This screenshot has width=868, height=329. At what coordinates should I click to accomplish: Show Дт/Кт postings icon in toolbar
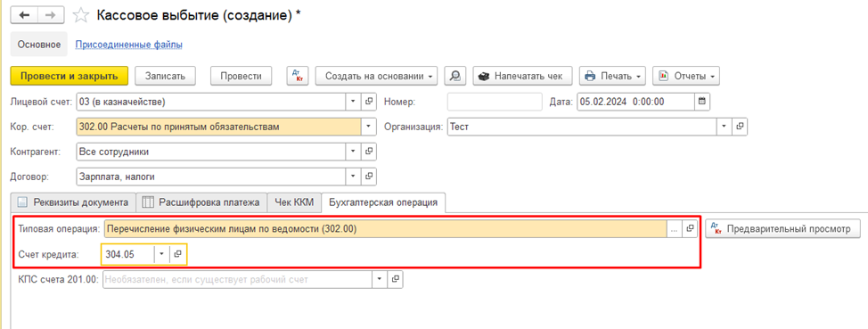pyautogui.click(x=298, y=76)
